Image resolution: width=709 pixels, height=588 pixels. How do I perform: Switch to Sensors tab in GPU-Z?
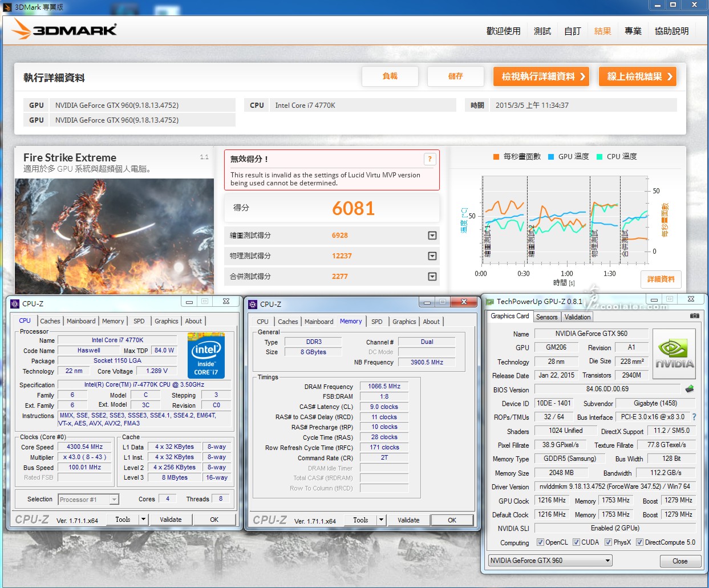point(547,317)
